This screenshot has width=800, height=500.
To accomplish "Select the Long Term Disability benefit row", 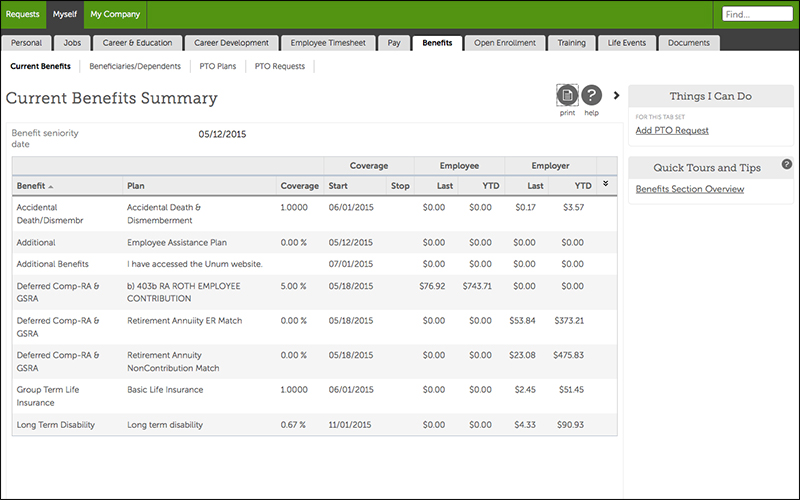I will [x=314, y=424].
